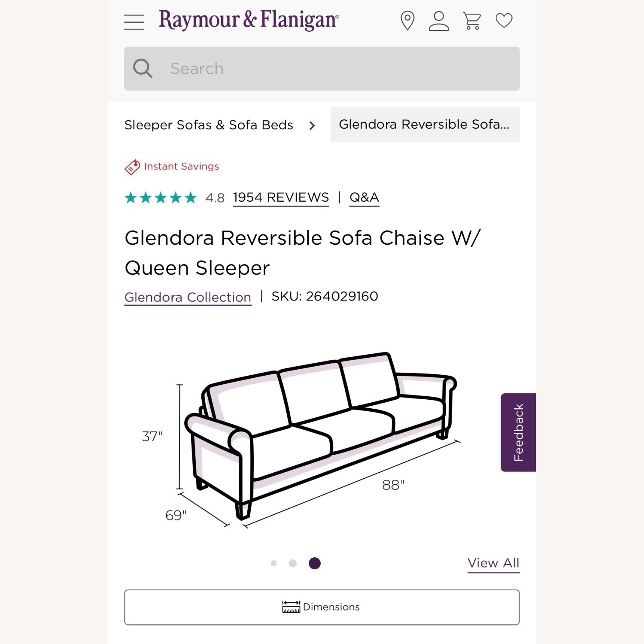Open the account profile icon
This screenshot has height=644, width=644.
tap(438, 20)
